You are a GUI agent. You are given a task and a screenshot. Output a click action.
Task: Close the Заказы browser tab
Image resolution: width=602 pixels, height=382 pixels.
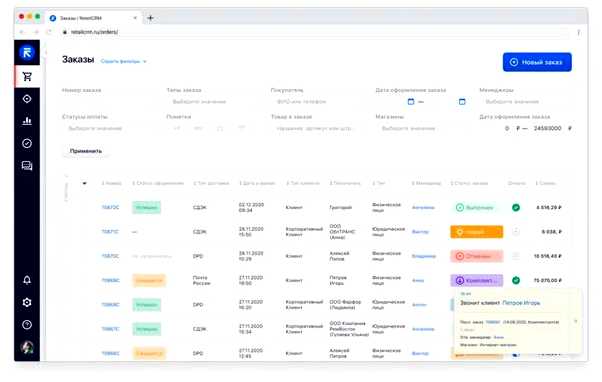(x=135, y=18)
